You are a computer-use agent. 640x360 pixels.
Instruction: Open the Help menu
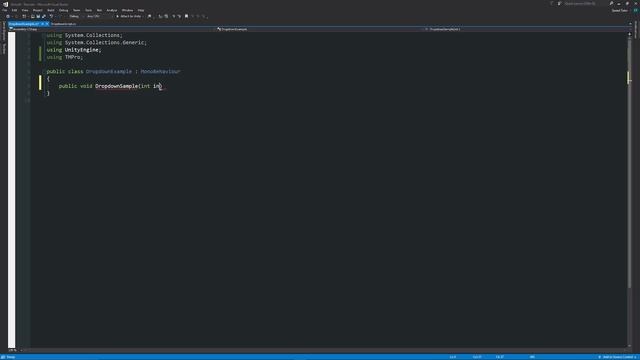141,10
